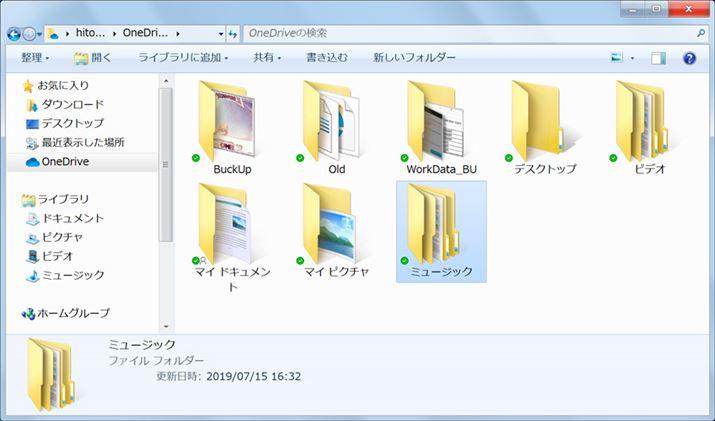
Task: Click large folder thumbnail in details pane
Action: pyautogui.click(x=51, y=375)
